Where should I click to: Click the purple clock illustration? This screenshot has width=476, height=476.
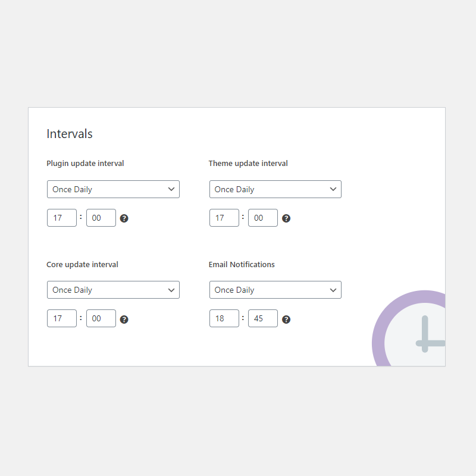point(409,328)
